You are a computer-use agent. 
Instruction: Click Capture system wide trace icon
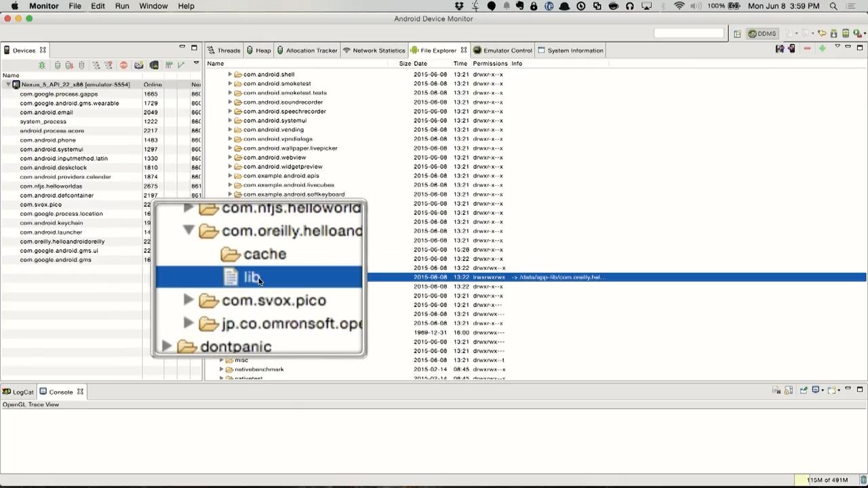[x=169, y=65]
